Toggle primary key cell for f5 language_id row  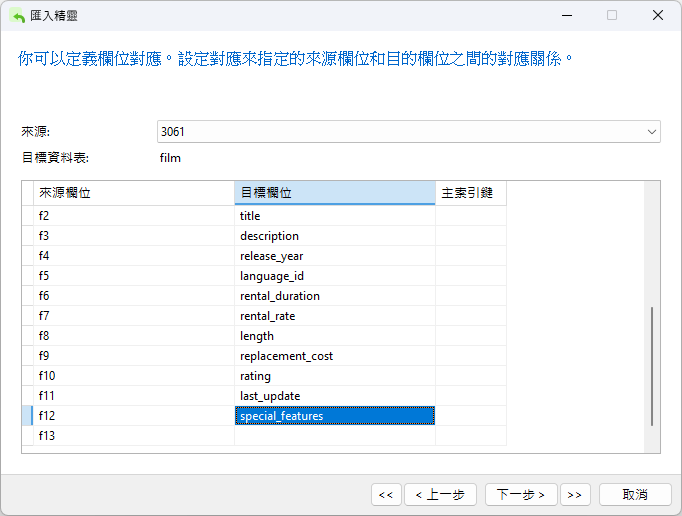coord(470,276)
